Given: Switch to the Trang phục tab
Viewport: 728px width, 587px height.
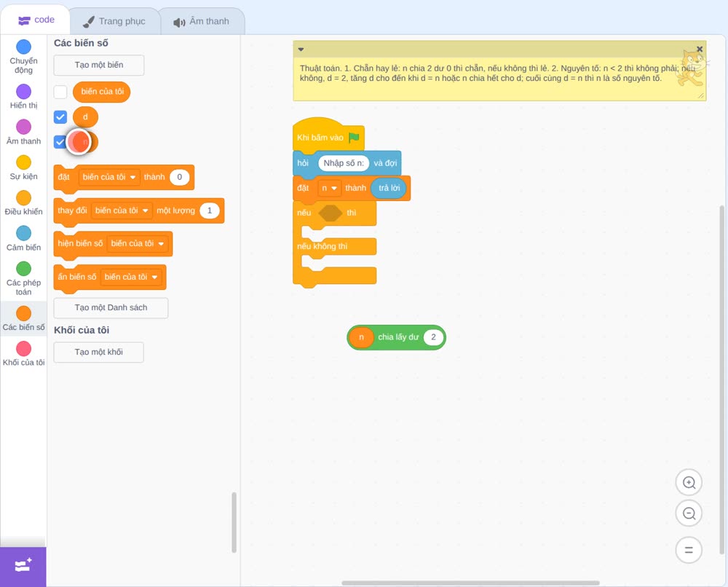Looking at the screenshot, I should [114, 21].
